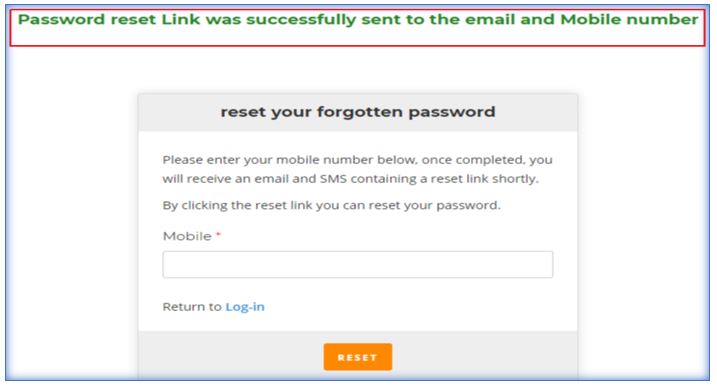Select the green password reset success banner
Image resolution: width=717 pixels, height=386 pixels.
coord(358,27)
